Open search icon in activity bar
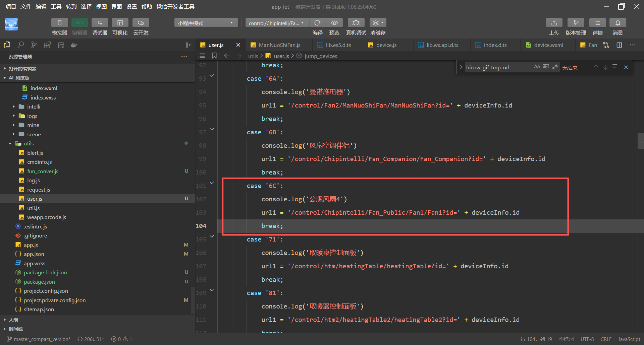 [20, 45]
